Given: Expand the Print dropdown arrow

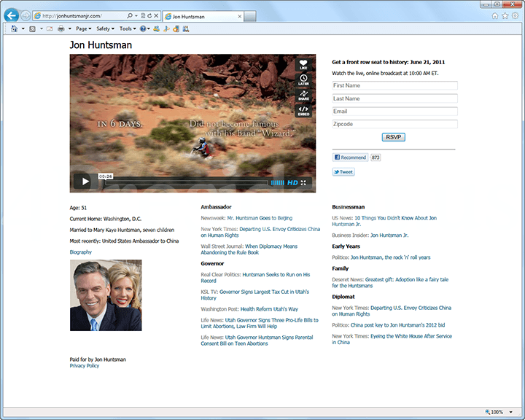Looking at the screenshot, I should click(70, 29).
